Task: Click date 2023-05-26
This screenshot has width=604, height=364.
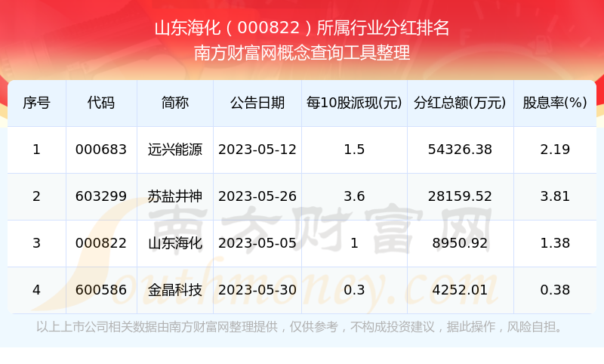Action: (x=257, y=196)
